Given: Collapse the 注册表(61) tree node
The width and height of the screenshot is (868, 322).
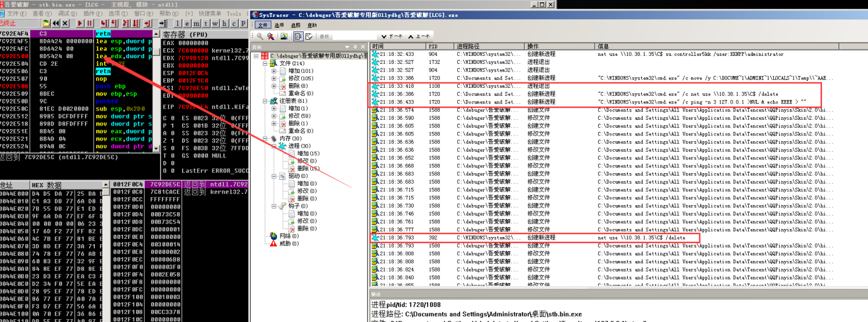Looking at the screenshot, I should click(x=265, y=101).
